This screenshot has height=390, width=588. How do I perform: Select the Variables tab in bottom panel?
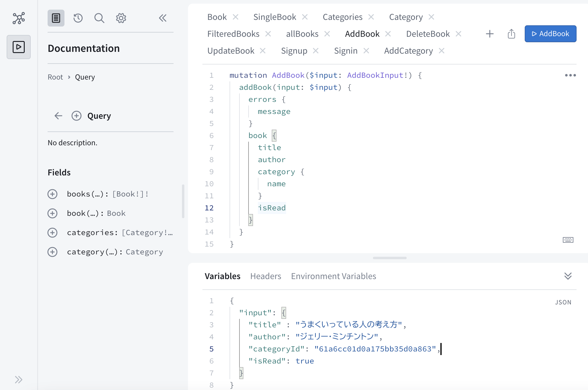(x=222, y=275)
